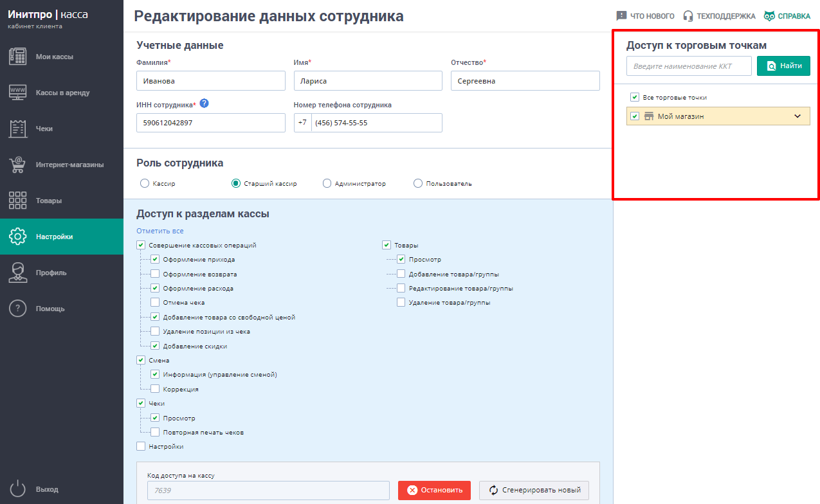This screenshot has height=504, width=820.
Task: Toggle the Смена section checkbox
Action: coord(141,361)
